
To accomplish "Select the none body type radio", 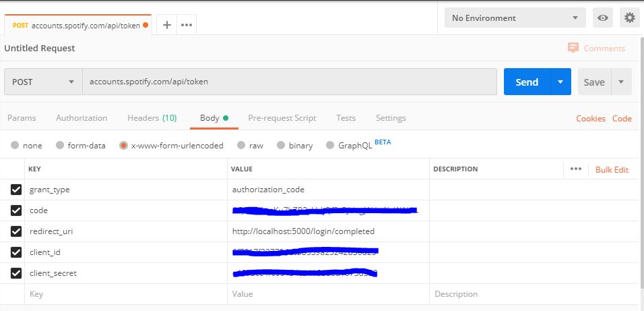I will [x=15, y=145].
